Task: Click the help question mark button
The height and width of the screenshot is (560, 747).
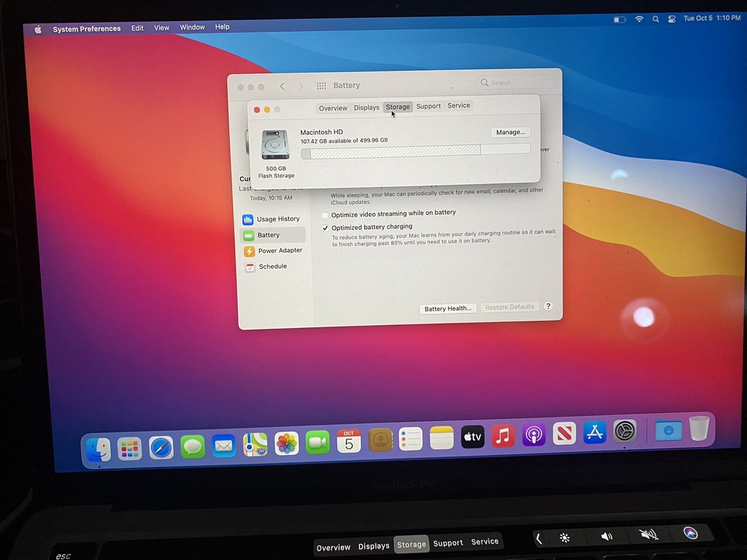Action: pos(548,306)
